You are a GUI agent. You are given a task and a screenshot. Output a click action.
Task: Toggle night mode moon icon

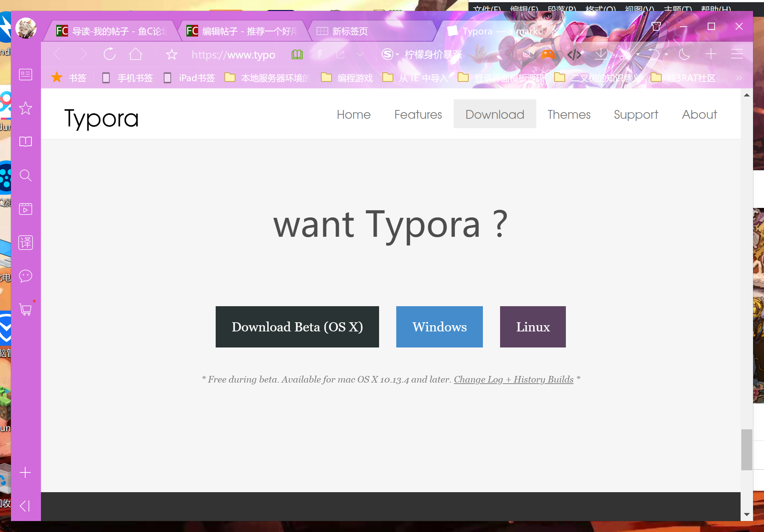click(x=684, y=54)
